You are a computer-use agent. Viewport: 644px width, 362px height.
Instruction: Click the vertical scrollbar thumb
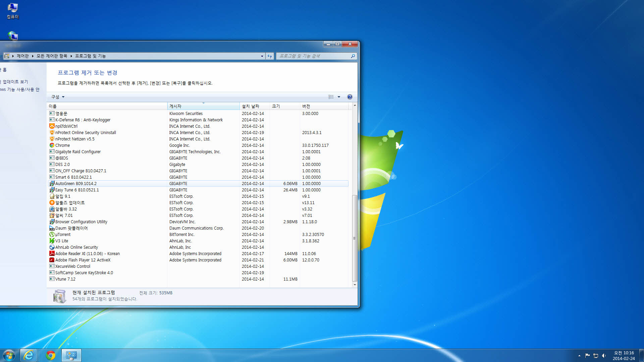[x=355, y=238]
